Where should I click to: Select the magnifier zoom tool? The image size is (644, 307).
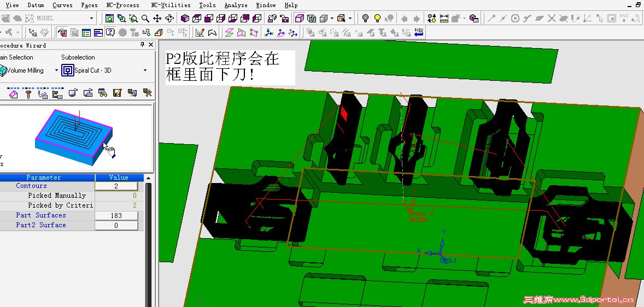point(145,19)
